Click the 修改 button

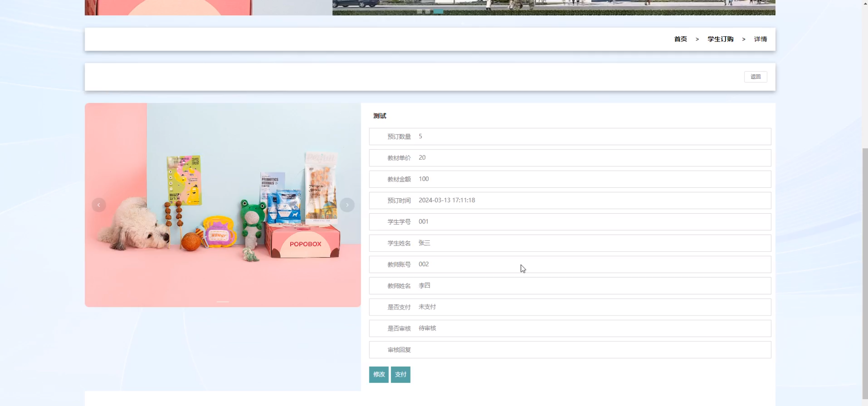379,375
